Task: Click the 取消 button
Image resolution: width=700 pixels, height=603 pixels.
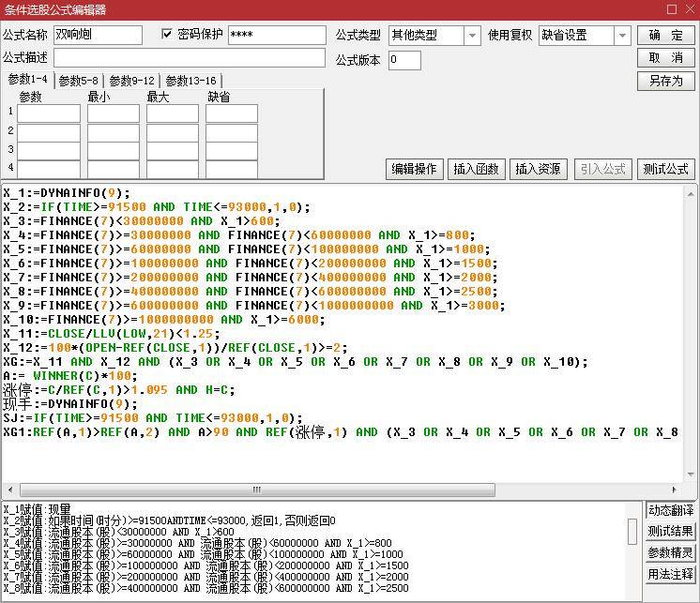Action: [x=665, y=57]
